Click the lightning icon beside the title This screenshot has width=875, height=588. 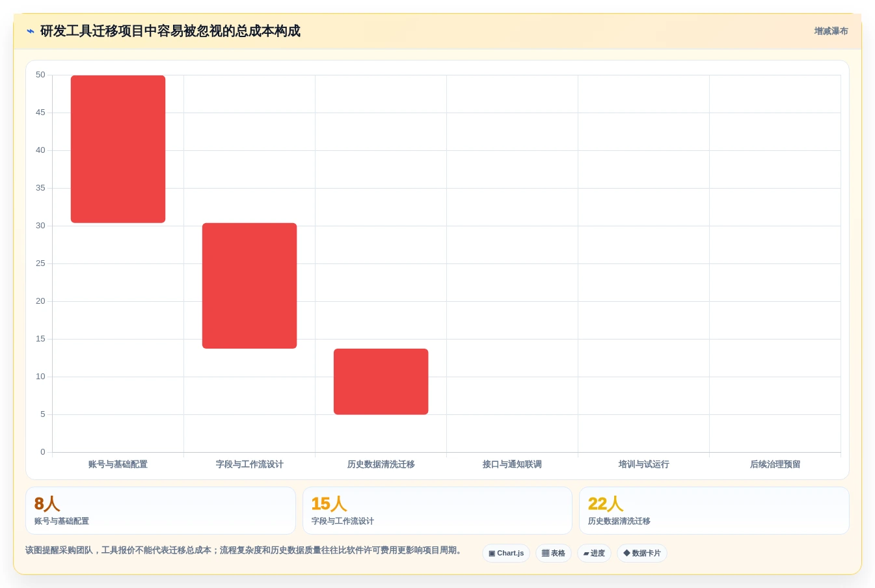31,31
